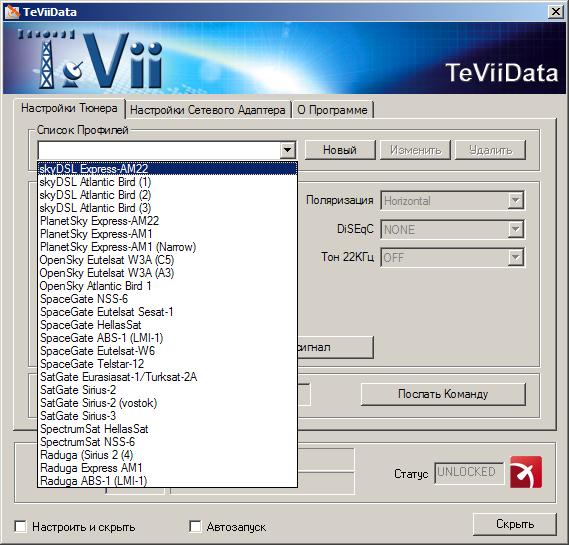This screenshot has width=569, height=545.
Task: Pick OpenSky Eutelsat W3A (A3) profile
Action: [x=167, y=273]
